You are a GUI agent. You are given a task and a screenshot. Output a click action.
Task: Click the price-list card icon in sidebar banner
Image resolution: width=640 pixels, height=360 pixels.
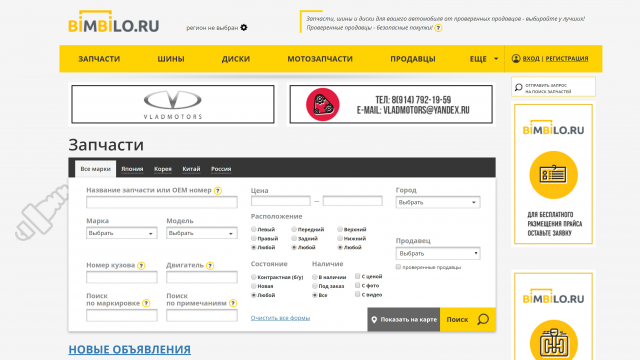pyautogui.click(x=553, y=175)
